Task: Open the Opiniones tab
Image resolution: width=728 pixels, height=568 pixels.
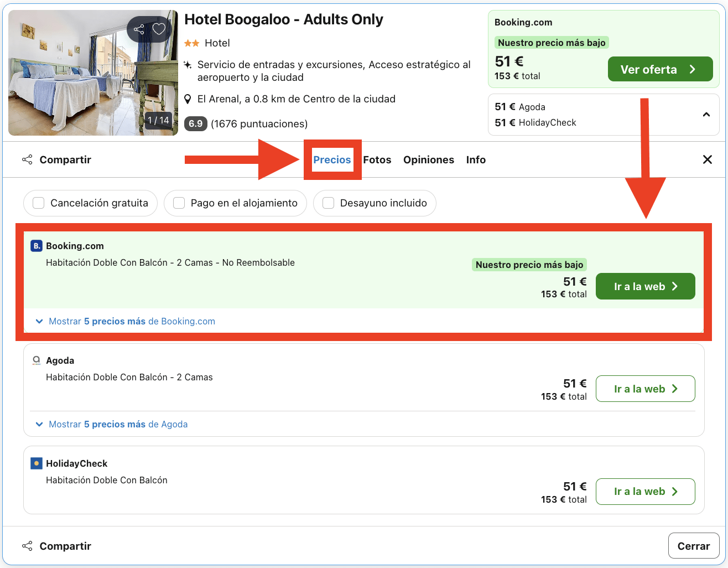Action: pos(429,159)
